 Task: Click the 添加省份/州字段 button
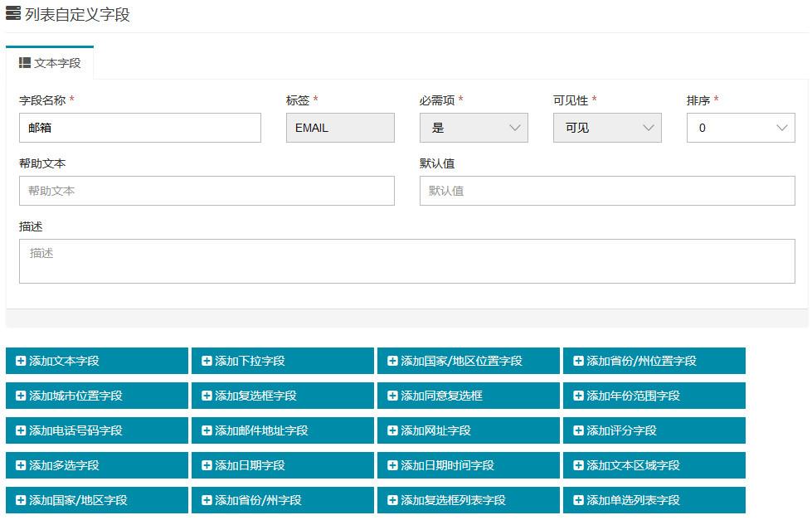click(283, 500)
